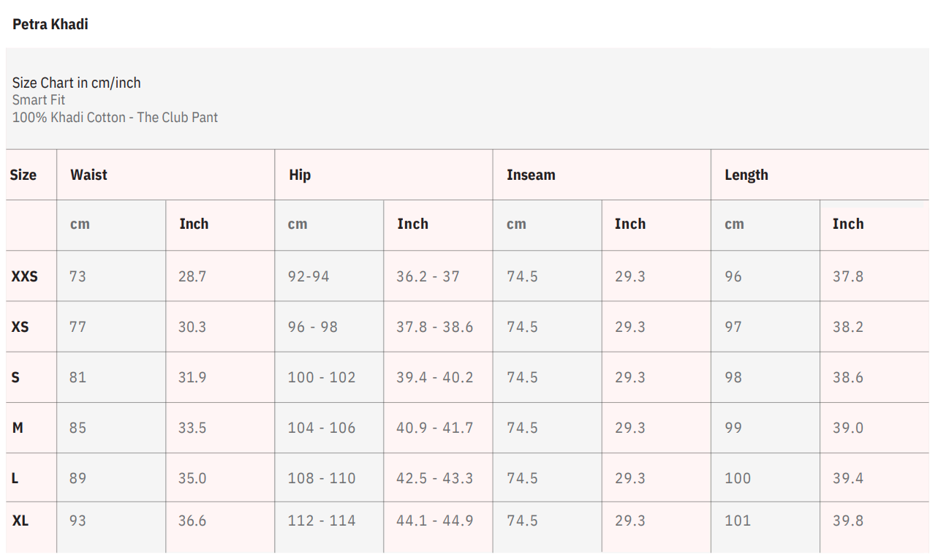Select the Waist column header

pyautogui.click(x=88, y=175)
